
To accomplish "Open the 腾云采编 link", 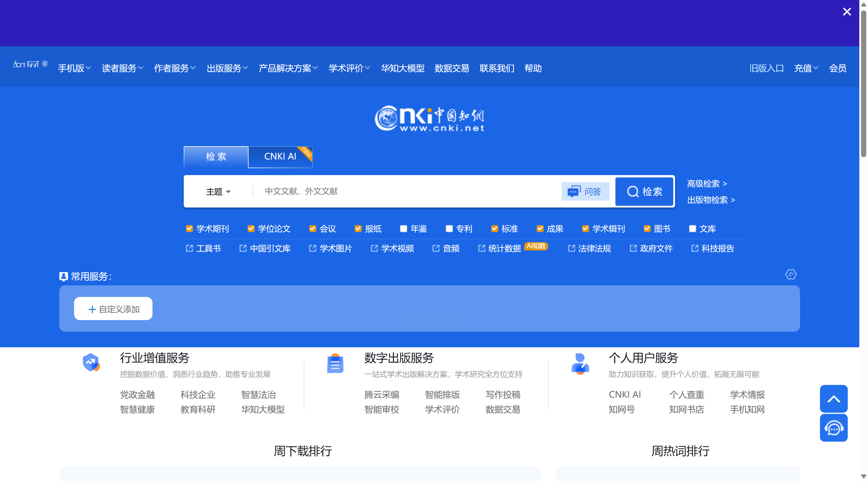I will tap(382, 394).
